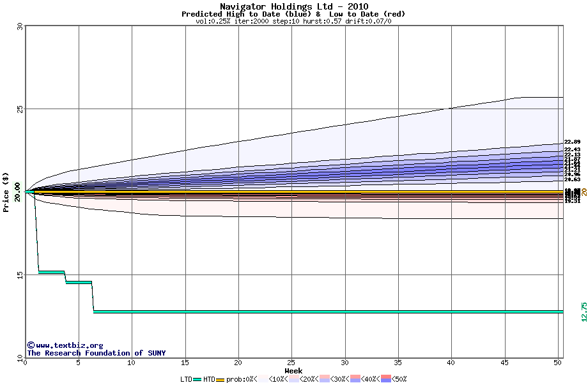Click the 22.43 value label

(572, 150)
